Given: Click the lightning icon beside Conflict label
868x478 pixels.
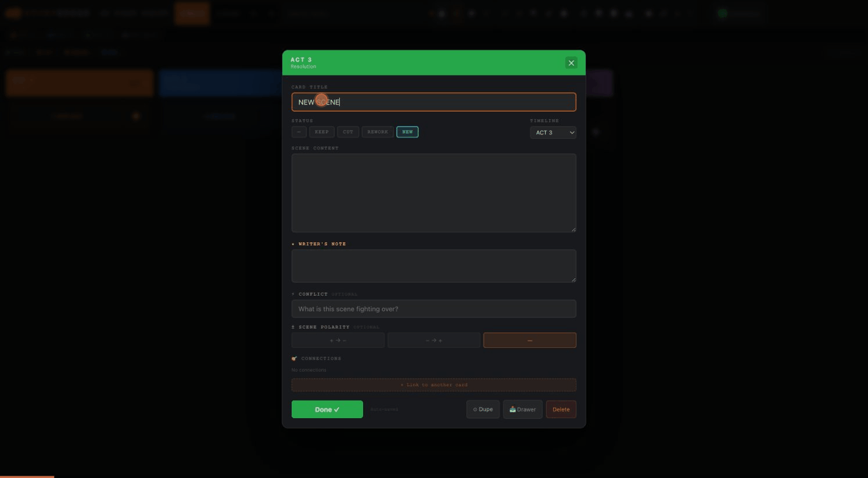Looking at the screenshot, I should coord(293,294).
